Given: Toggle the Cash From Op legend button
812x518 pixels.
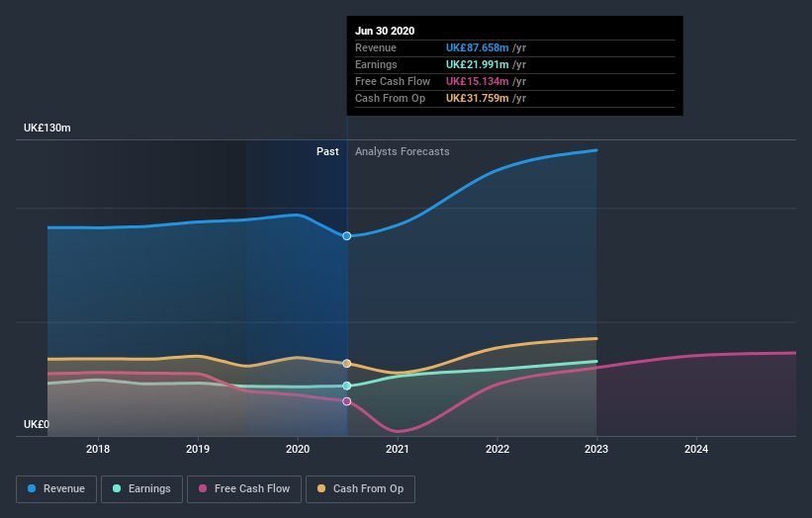Looking at the screenshot, I should tap(360, 489).
